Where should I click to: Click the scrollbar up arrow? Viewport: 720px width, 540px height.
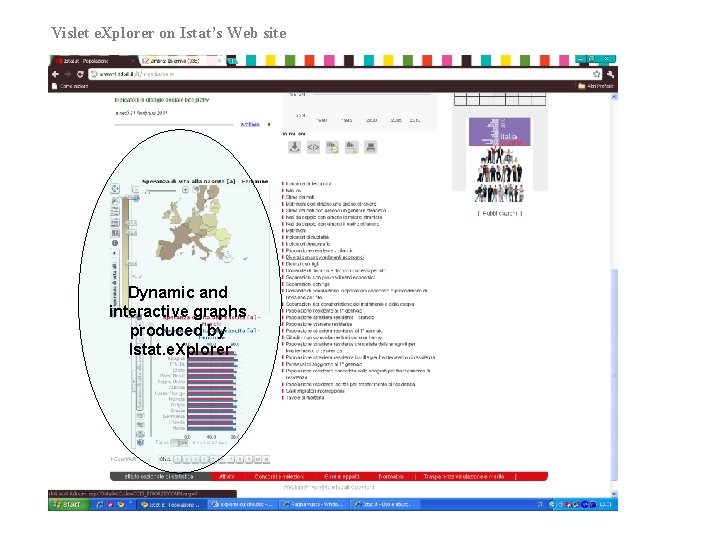coord(614,96)
